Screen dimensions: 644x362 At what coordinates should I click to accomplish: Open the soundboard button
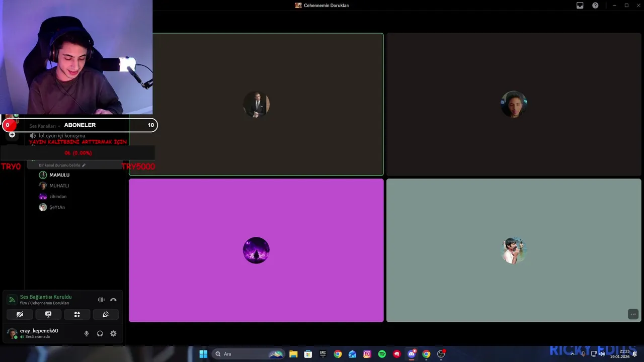[x=106, y=314]
